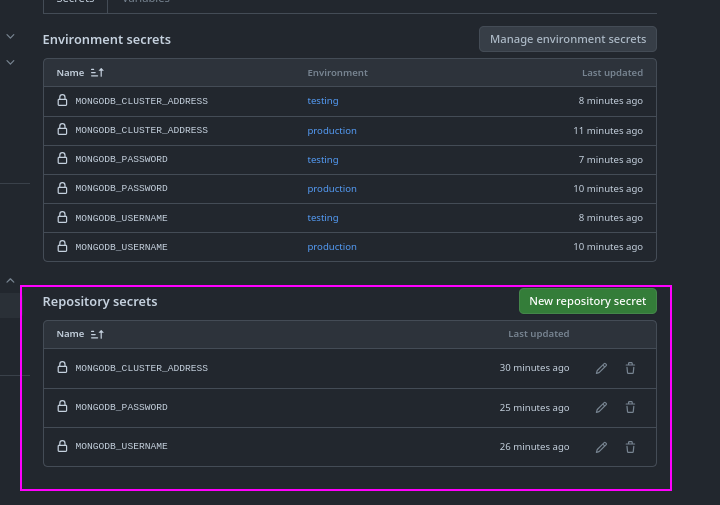Select production link in MONGODB_USERNAME row
This screenshot has height=505, width=720.
tap(331, 247)
